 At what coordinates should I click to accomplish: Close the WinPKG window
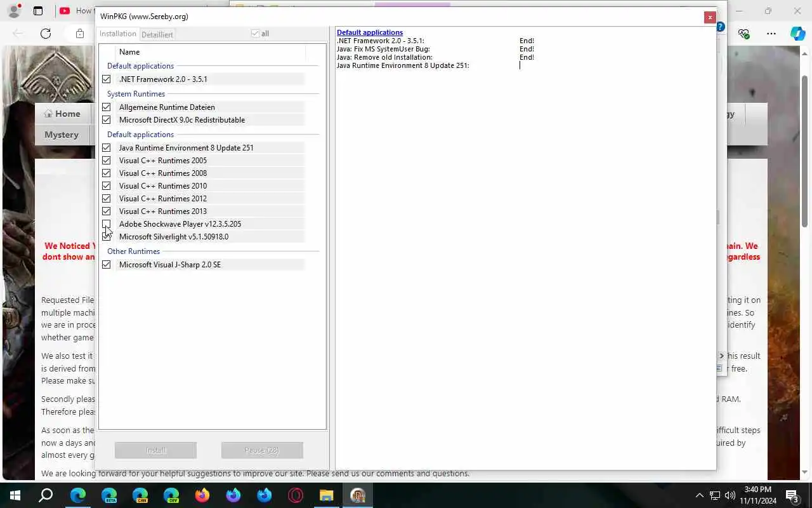(x=710, y=17)
